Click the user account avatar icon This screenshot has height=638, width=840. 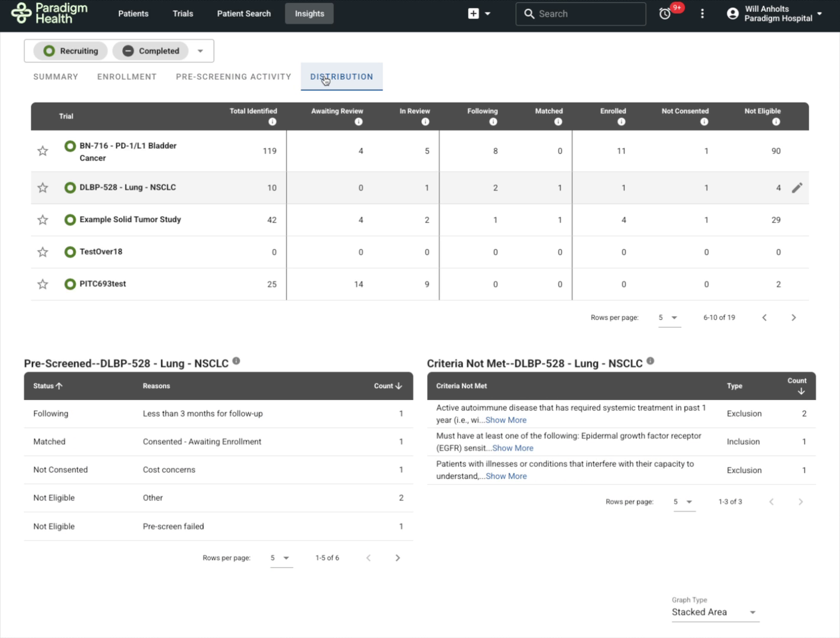tap(732, 14)
